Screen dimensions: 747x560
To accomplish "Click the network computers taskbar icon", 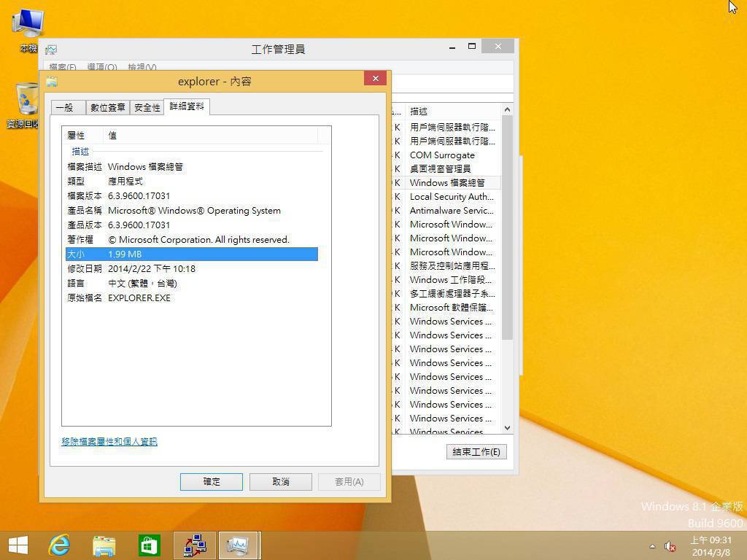I will click(195, 545).
